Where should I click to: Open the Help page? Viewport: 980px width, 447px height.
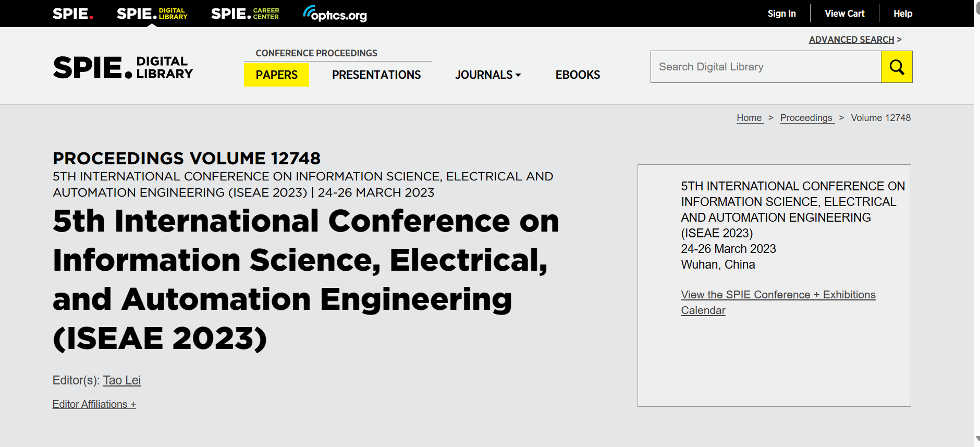point(903,14)
